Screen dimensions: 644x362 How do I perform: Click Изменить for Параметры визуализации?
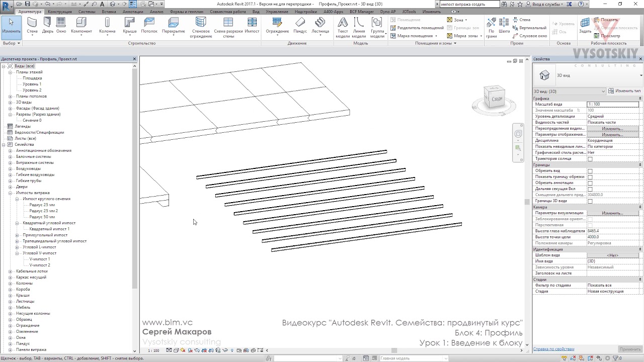[612, 213]
